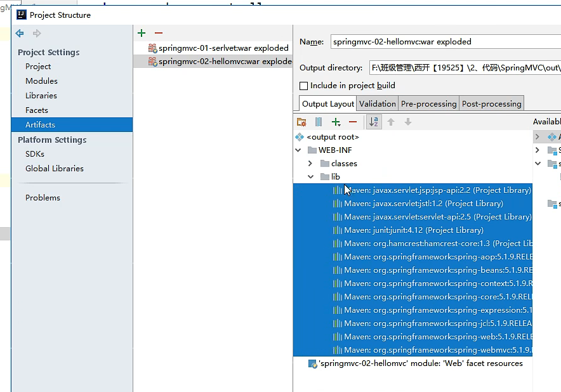Click the move down arrow icon
The height and width of the screenshot is (392, 561).
(x=408, y=122)
